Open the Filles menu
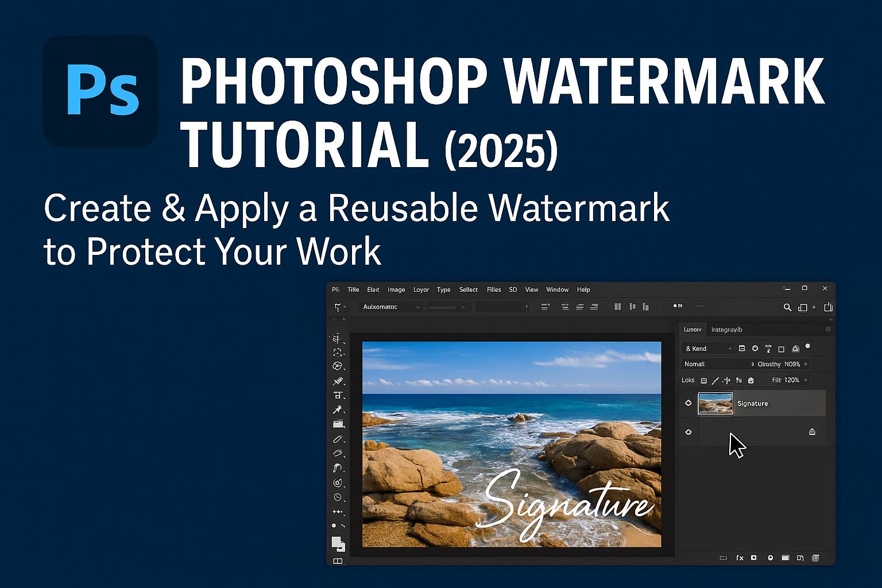 [494, 289]
